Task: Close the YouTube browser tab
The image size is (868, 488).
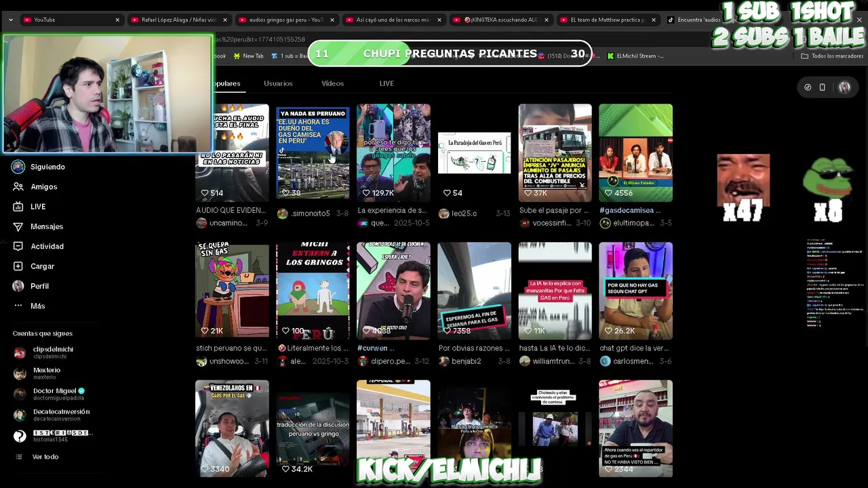Action: click(117, 20)
